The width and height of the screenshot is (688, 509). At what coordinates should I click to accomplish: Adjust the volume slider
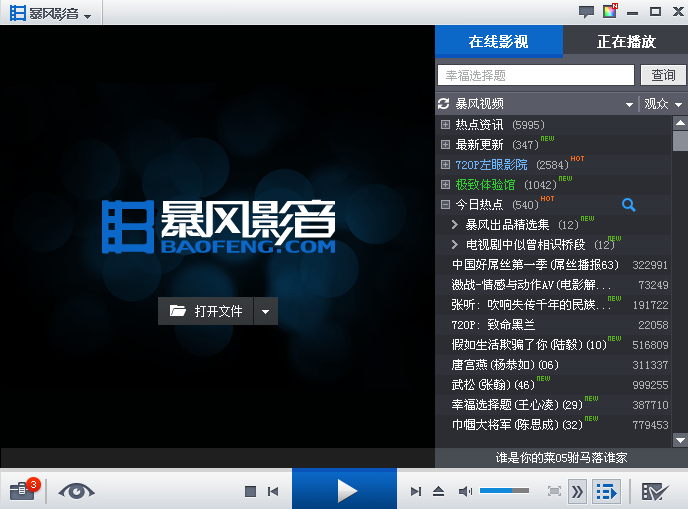(504, 491)
